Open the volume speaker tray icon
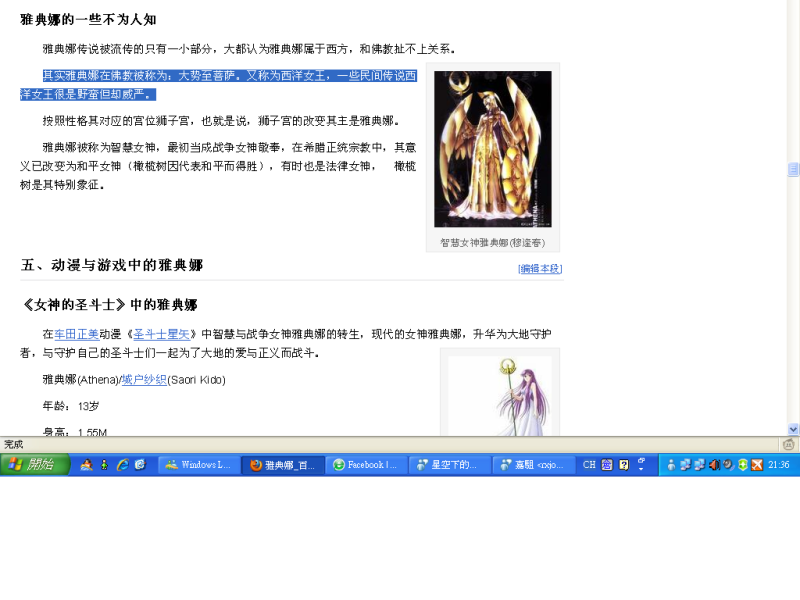Viewport: 800px width, 600px height. tap(714, 465)
